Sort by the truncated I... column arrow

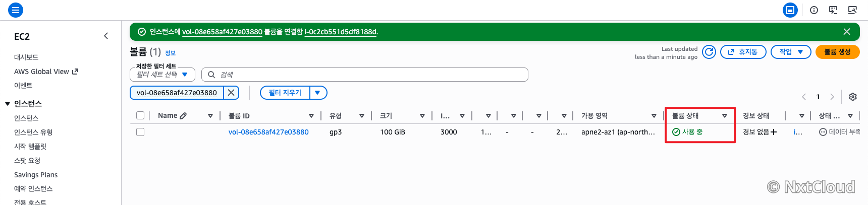tap(462, 116)
